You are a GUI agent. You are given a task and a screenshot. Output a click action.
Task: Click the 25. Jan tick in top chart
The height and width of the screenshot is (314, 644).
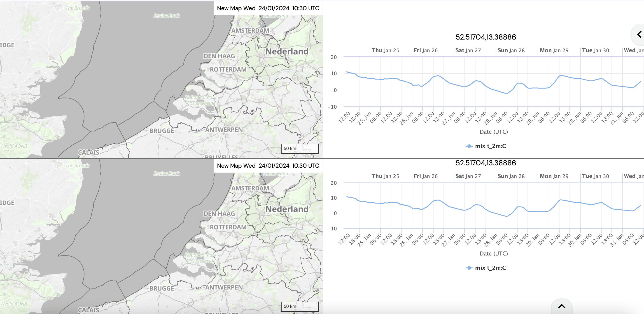coord(364,118)
